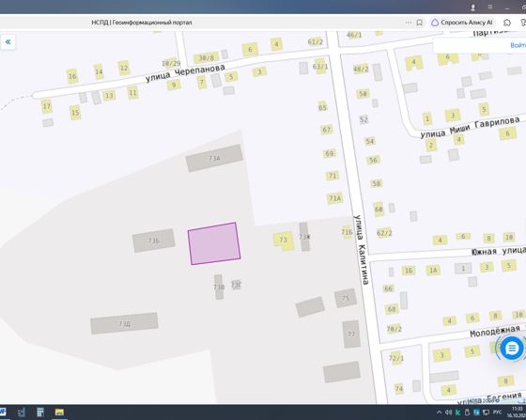Ask Alice AI button in toolbar
526x420 pixels.
pyautogui.click(x=462, y=23)
